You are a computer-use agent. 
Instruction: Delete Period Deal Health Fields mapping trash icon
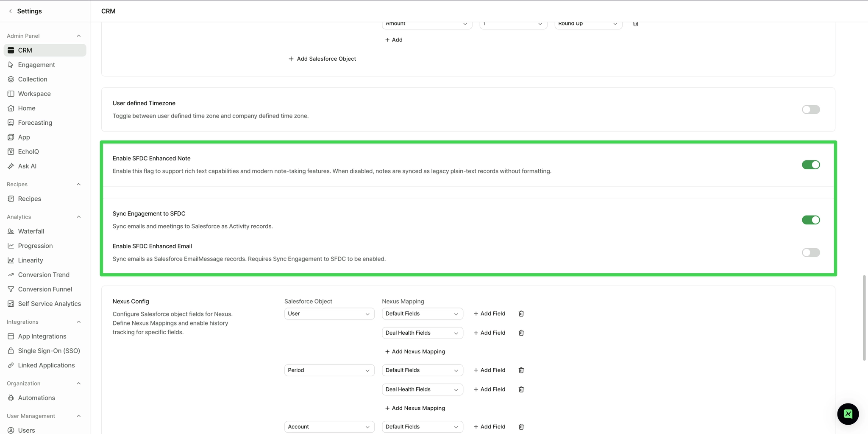(521, 389)
